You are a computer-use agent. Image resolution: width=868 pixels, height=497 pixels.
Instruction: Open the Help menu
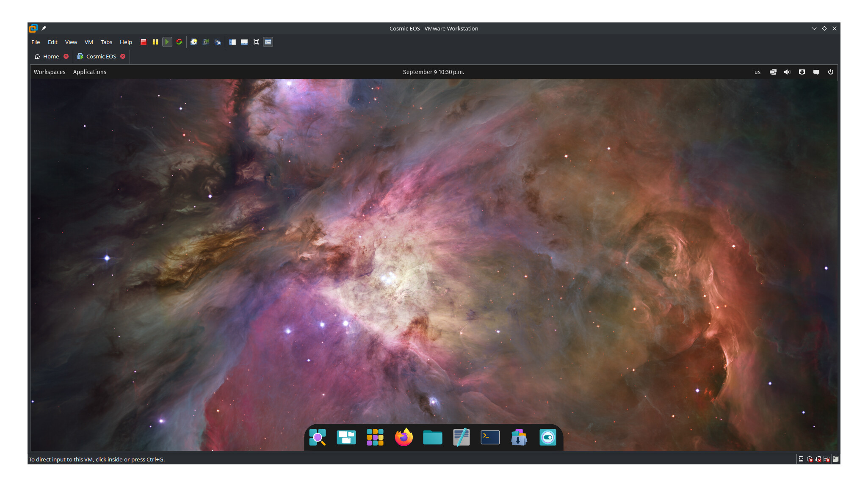point(126,42)
